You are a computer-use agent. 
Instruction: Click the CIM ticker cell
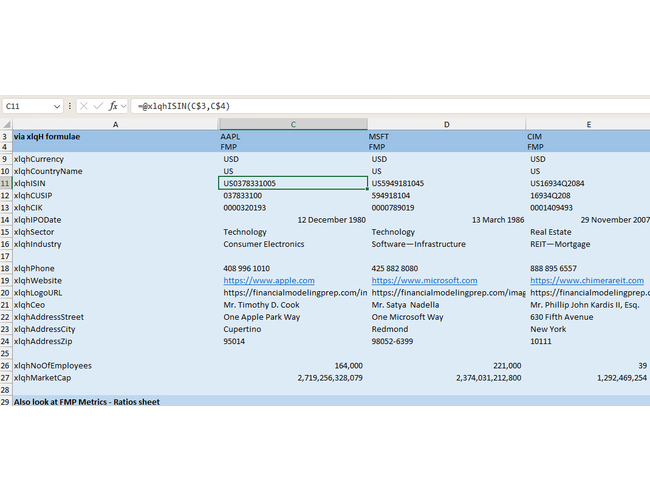(588, 136)
